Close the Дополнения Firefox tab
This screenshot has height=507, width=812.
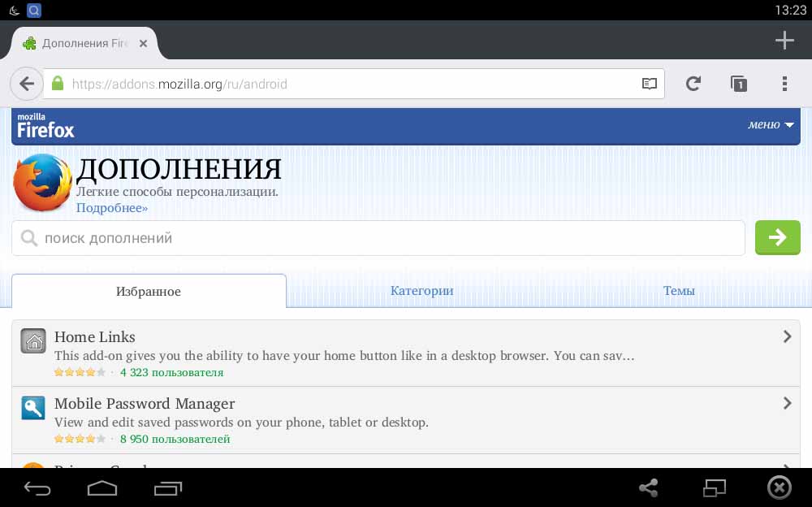[144, 44]
